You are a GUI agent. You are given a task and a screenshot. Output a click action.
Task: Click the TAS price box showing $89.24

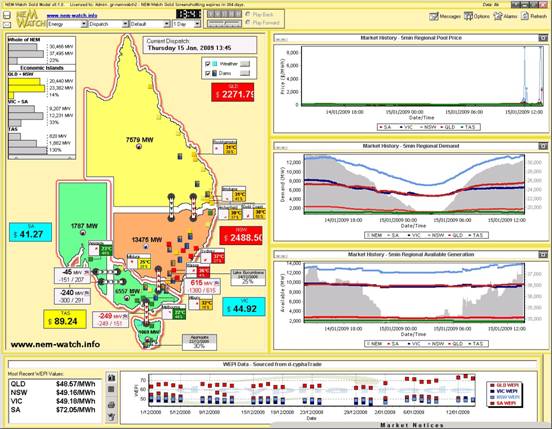[64, 319]
